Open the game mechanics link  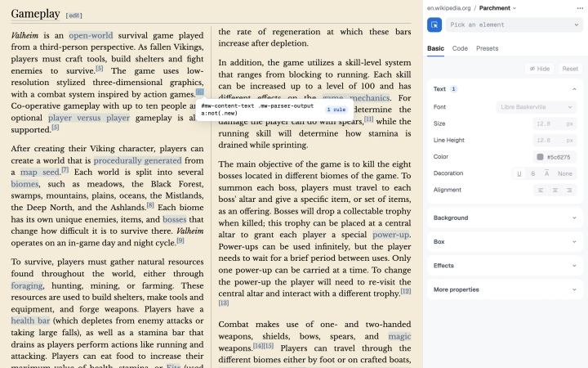356,98
